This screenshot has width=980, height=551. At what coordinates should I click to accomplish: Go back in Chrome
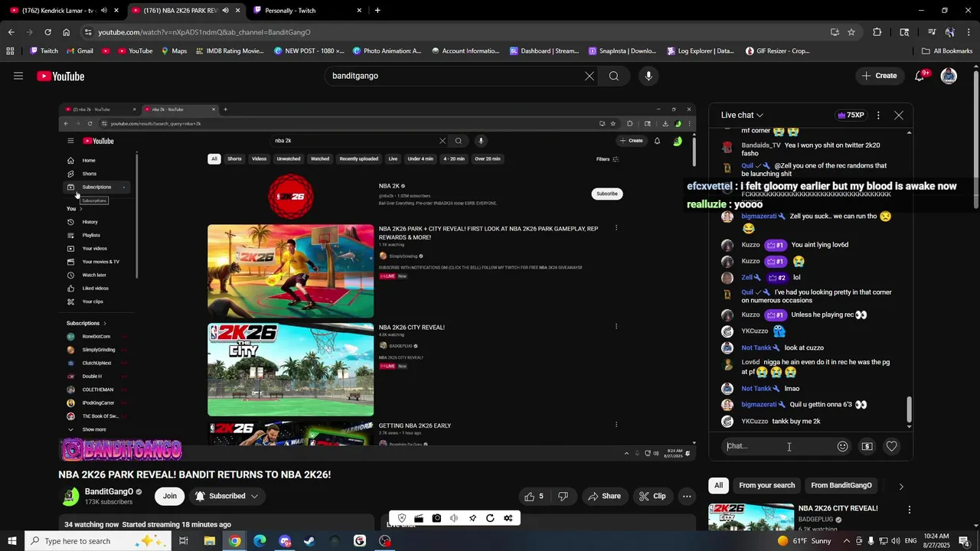(11, 32)
